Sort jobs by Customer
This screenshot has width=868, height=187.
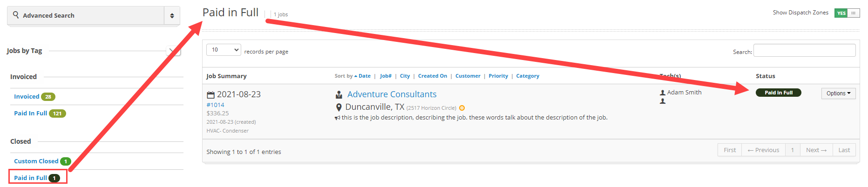468,76
